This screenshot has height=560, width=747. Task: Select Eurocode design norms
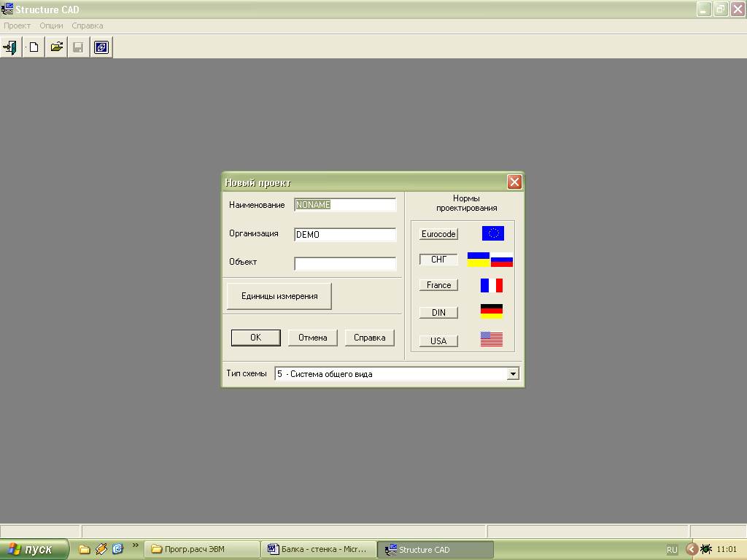(438, 234)
